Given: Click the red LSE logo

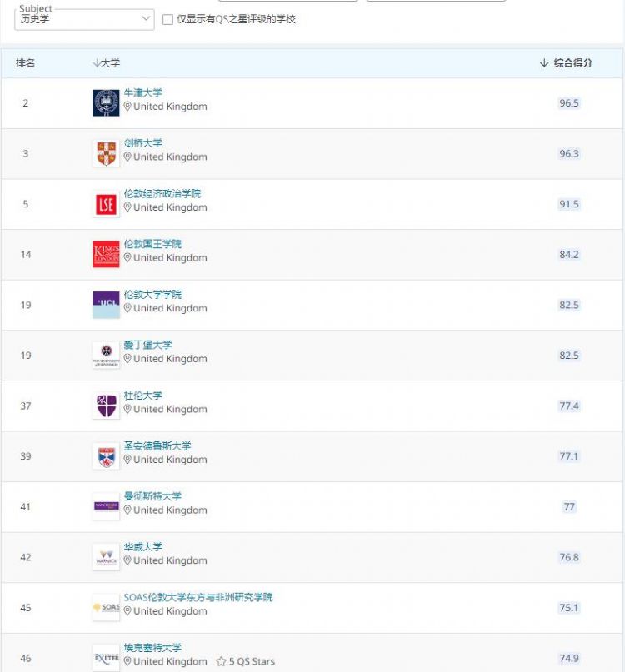Looking at the screenshot, I should tap(105, 203).
